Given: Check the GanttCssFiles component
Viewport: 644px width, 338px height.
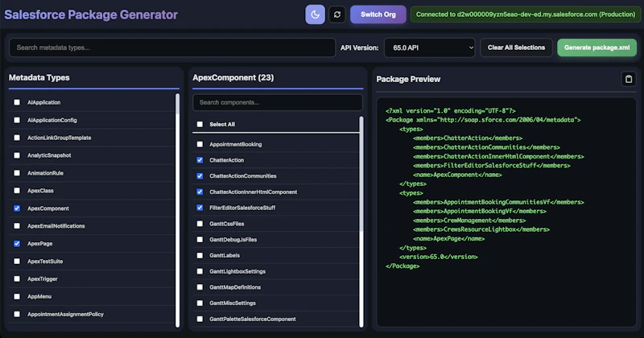Looking at the screenshot, I should click(x=200, y=224).
